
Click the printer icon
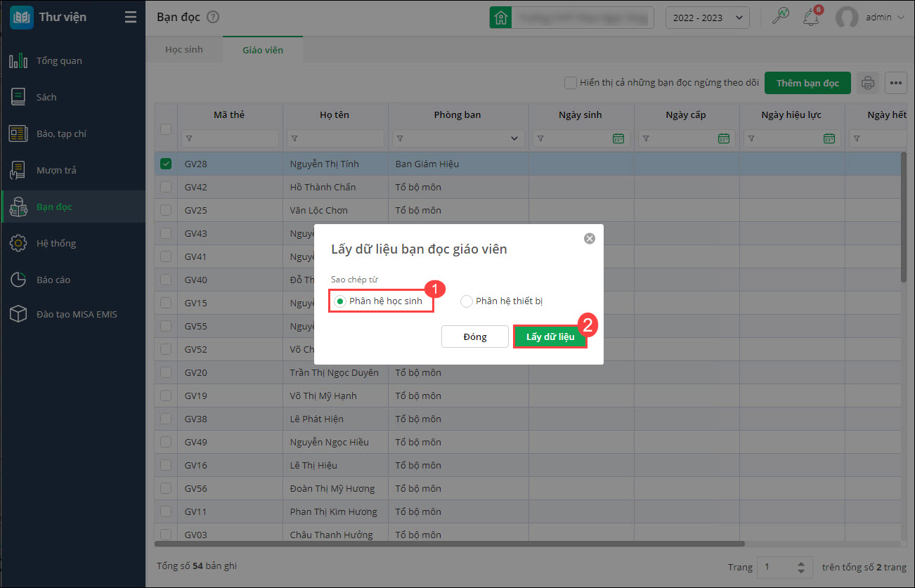(x=868, y=83)
